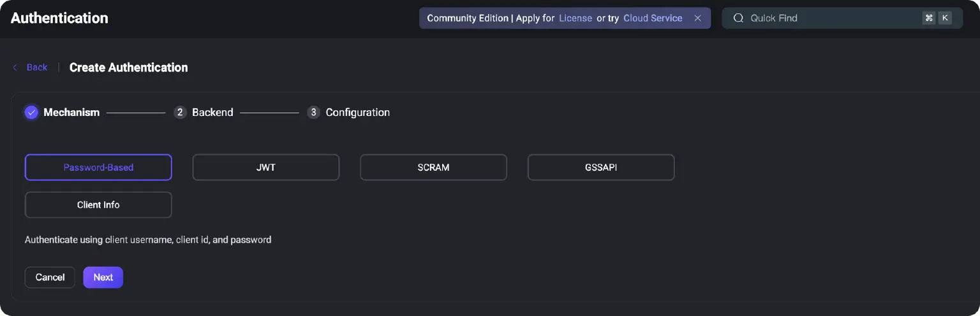Viewport: 980px width, 316px height.
Task: Click the step 2 number circle
Action: (x=180, y=113)
